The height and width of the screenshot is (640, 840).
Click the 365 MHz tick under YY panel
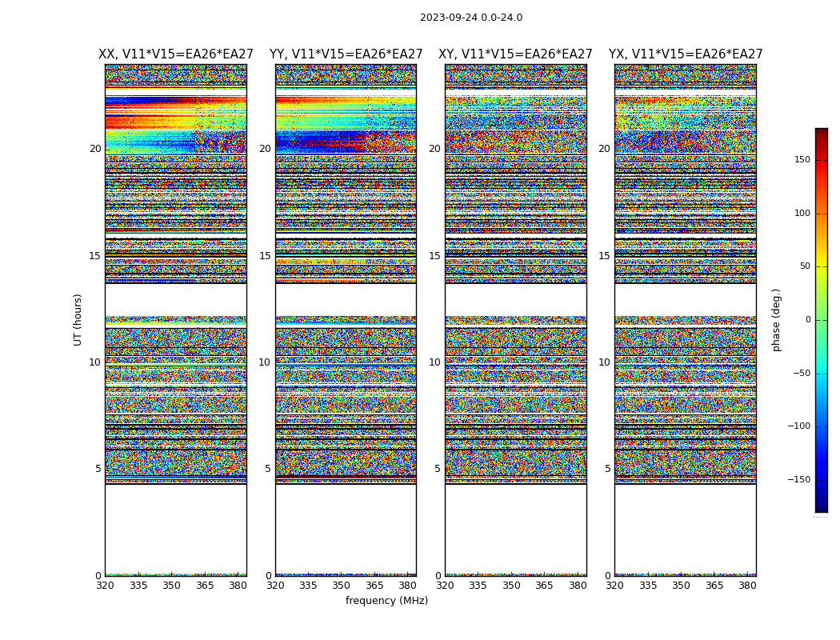tap(374, 586)
